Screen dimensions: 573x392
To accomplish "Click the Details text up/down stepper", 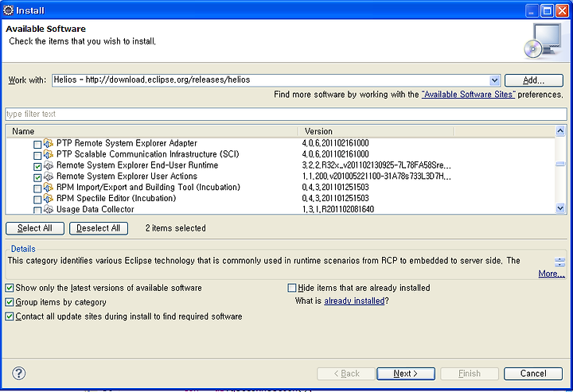I will (559, 262).
